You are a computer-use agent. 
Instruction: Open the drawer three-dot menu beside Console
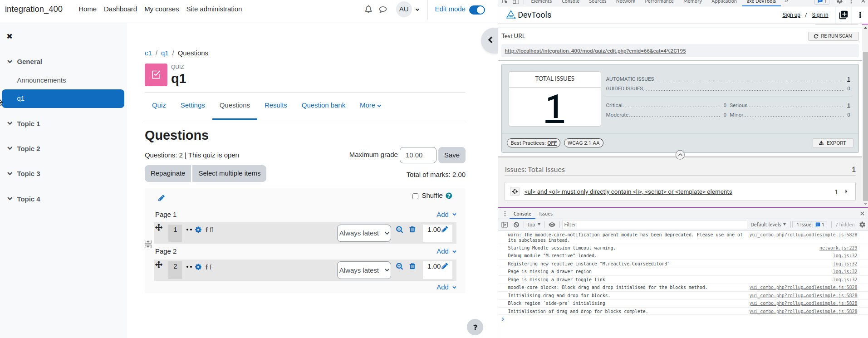[x=505, y=214]
